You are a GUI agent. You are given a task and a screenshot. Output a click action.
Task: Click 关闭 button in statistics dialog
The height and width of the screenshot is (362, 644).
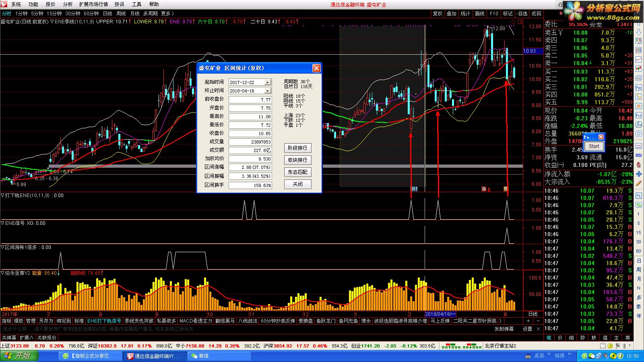(297, 184)
